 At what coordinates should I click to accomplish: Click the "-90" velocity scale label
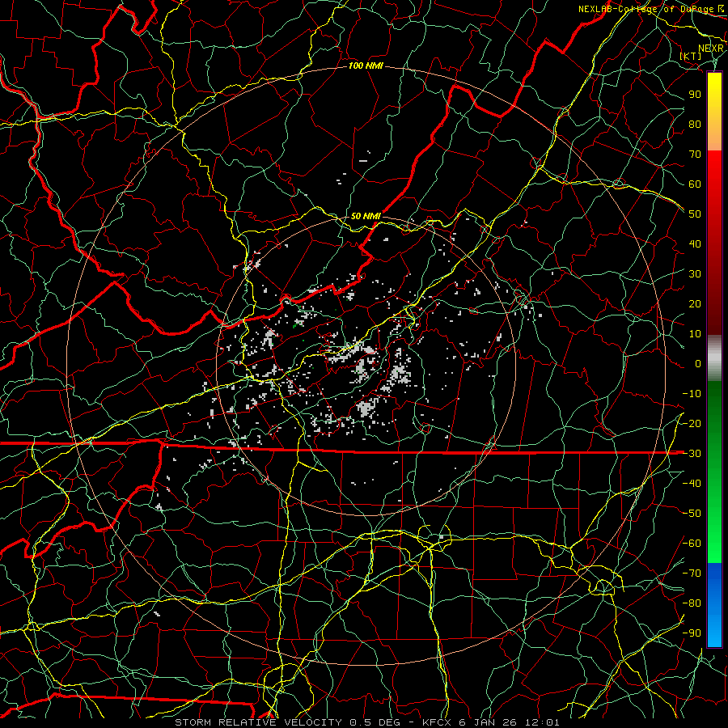click(x=692, y=633)
